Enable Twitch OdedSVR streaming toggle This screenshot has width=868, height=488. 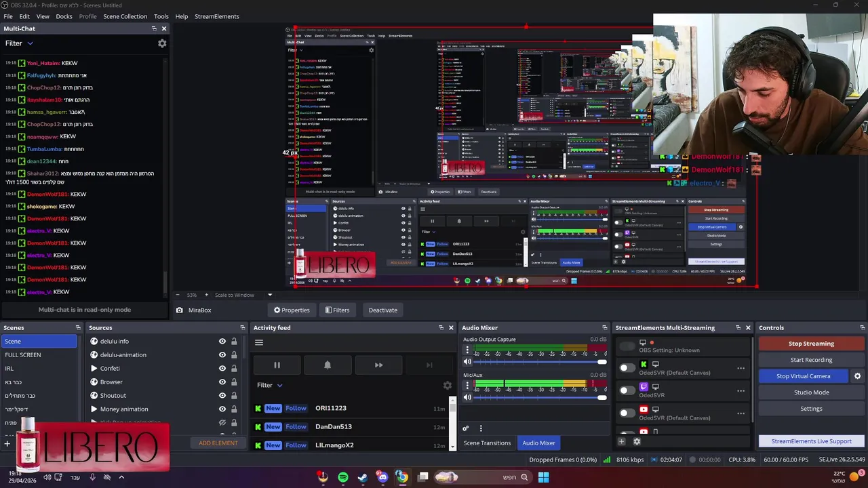pos(627,390)
